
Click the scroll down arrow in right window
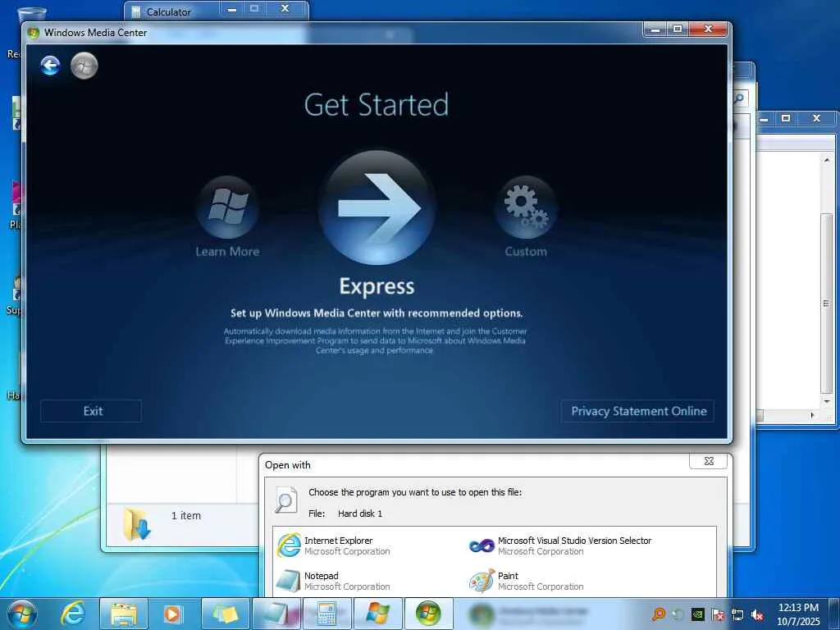pos(827,401)
